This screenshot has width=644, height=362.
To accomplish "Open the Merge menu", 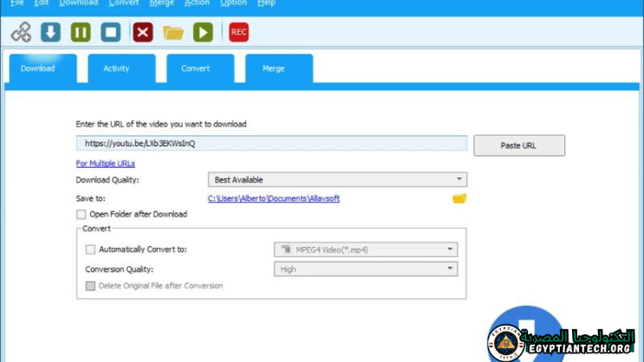I will 161,3.
